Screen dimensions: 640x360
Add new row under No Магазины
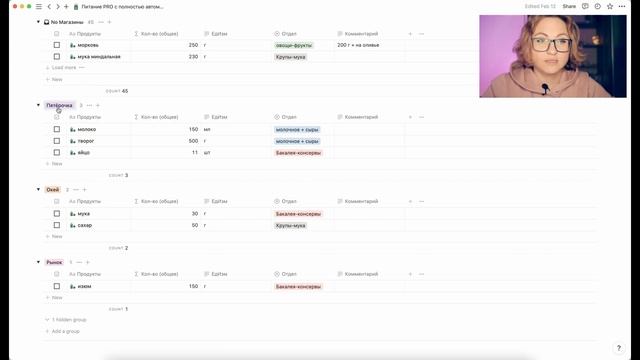54,79
